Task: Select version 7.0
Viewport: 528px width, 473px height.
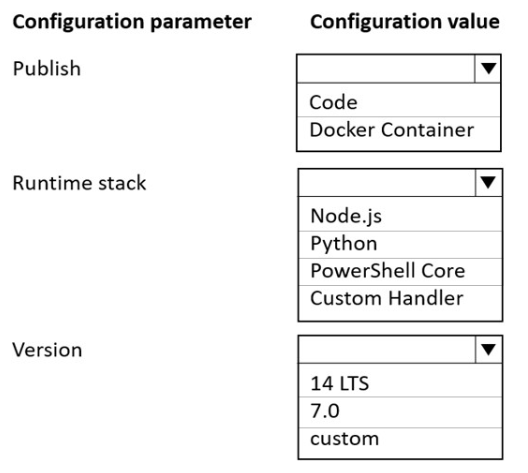Action: [400, 411]
